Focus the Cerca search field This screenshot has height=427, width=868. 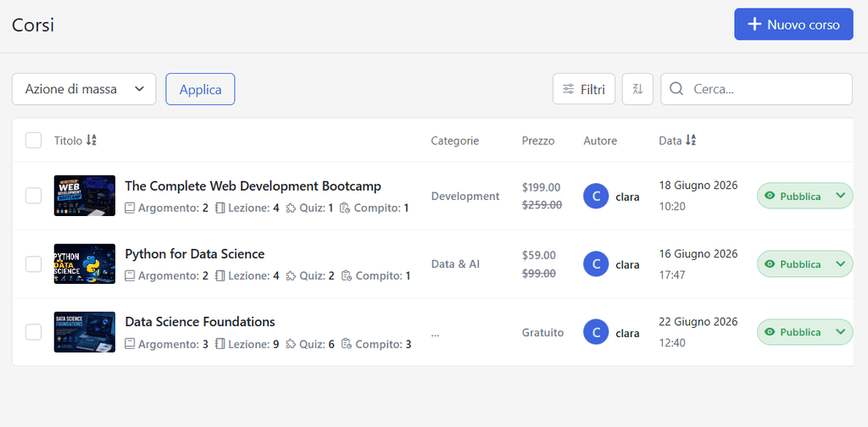[x=757, y=89]
